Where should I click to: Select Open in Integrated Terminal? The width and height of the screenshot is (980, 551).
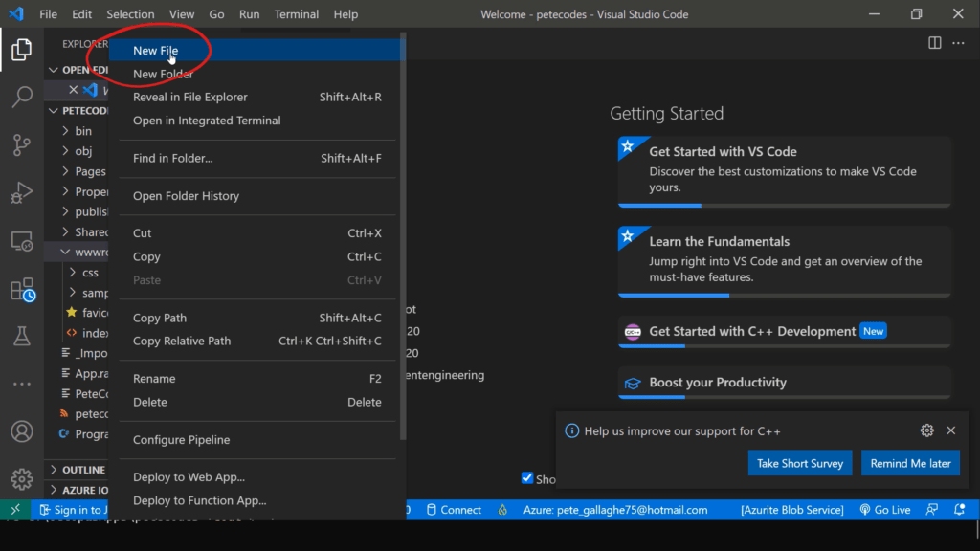click(x=256, y=120)
